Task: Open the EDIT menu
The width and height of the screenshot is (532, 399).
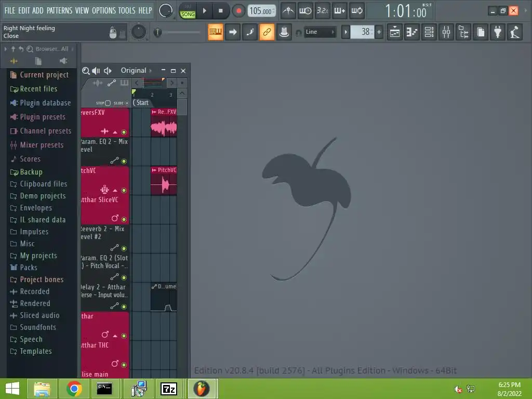Action: [x=24, y=10]
